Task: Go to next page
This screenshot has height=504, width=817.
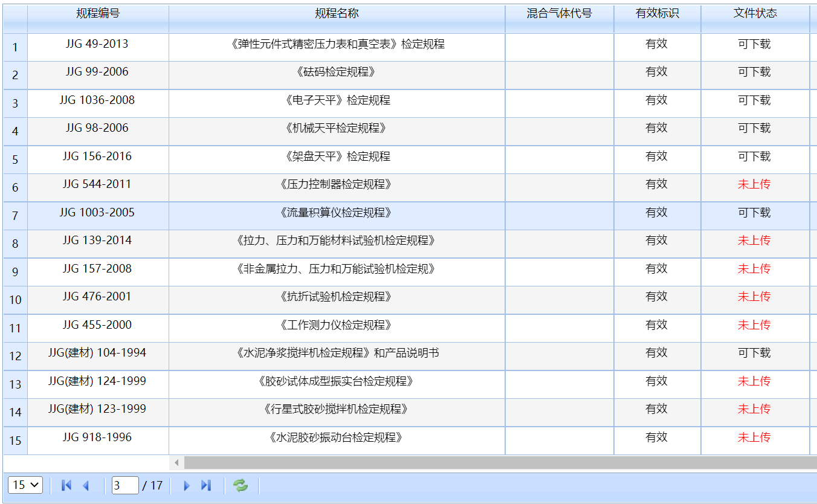Action: (x=187, y=485)
